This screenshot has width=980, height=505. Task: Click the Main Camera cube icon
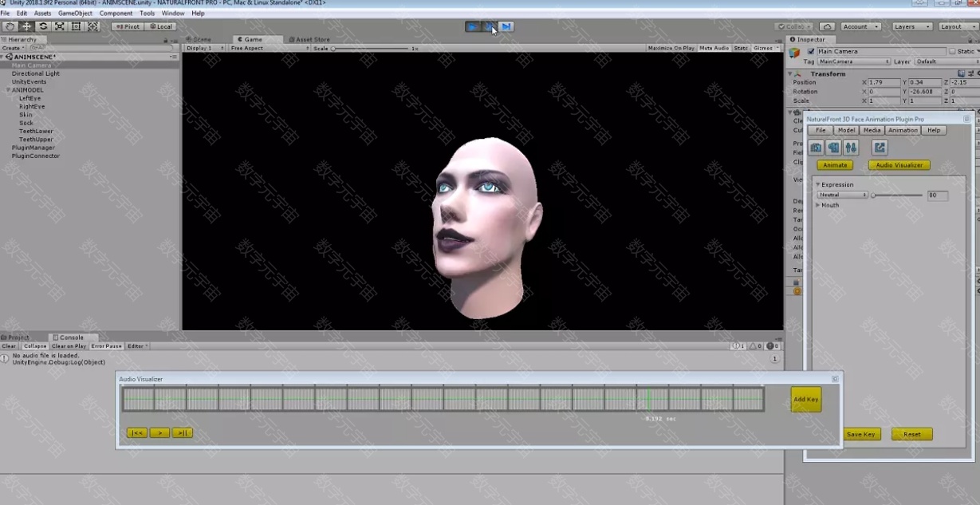[794, 53]
